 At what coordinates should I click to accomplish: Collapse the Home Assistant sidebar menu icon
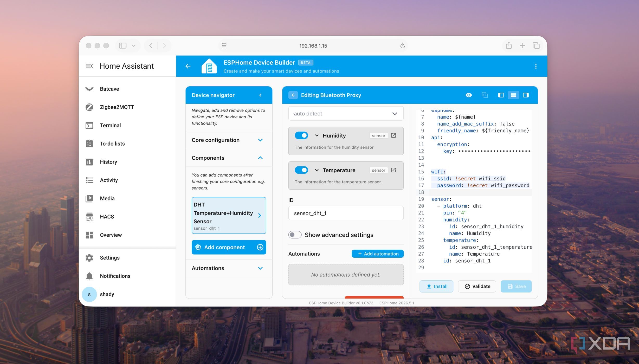point(89,66)
